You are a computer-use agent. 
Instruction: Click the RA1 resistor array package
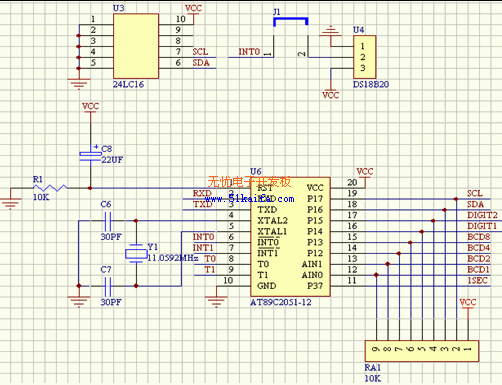click(x=422, y=351)
